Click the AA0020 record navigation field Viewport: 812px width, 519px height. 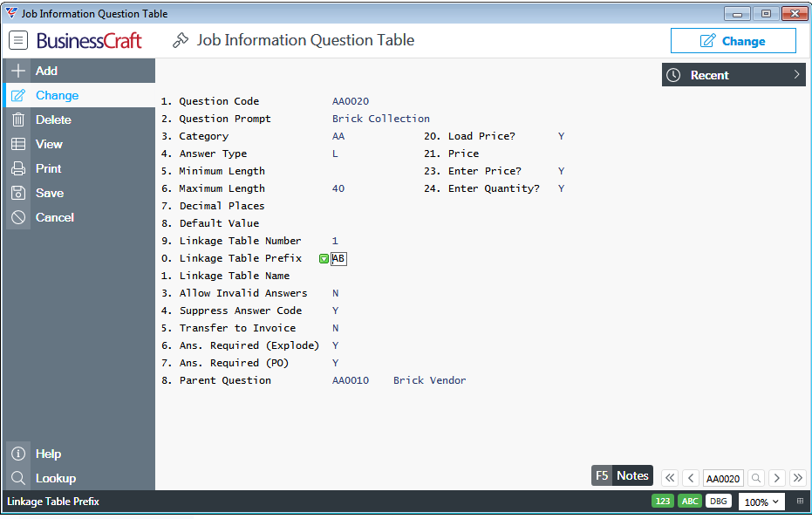(x=723, y=478)
